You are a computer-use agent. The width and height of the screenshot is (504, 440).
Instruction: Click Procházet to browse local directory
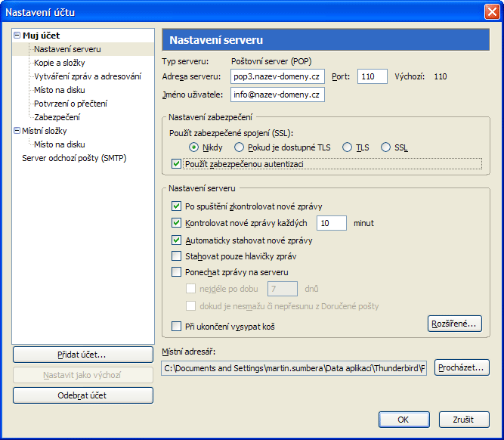[461, 368]
